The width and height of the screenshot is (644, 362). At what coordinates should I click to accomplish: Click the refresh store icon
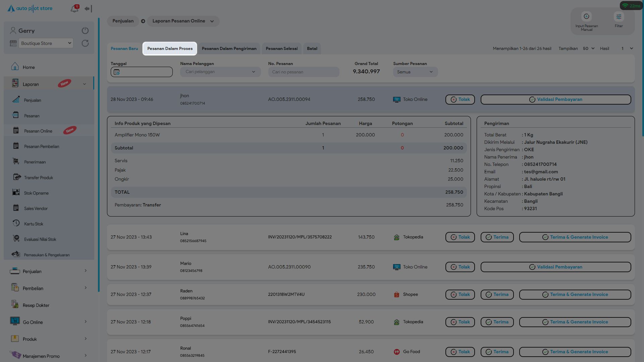tap(85, 43)
